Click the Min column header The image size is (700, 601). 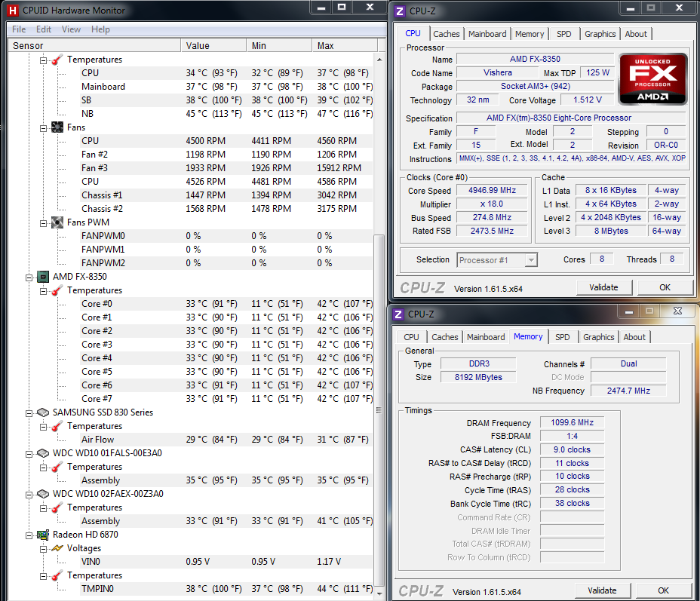tap(279, 45)
